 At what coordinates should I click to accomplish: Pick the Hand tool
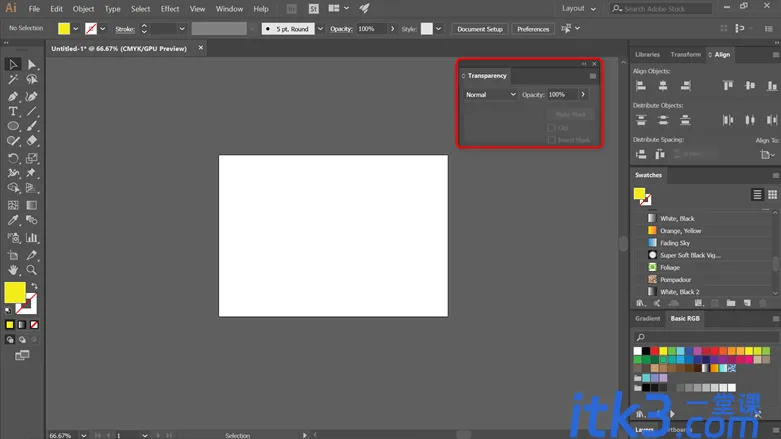(x=13, y=270)
